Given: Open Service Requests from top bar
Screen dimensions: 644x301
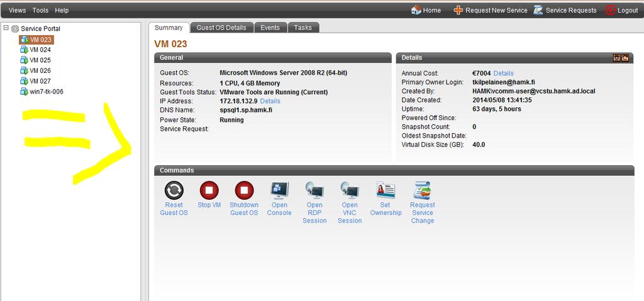Looking at the screenshot, I should click(x=565, y=10).
